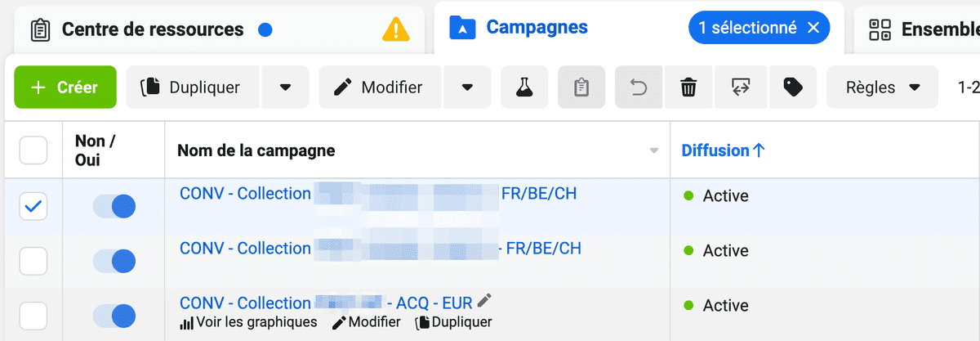The width and height of the screenshot is (980, 341).
Task: Switch to Centre de ressources tab
Action: coord(152,30)
